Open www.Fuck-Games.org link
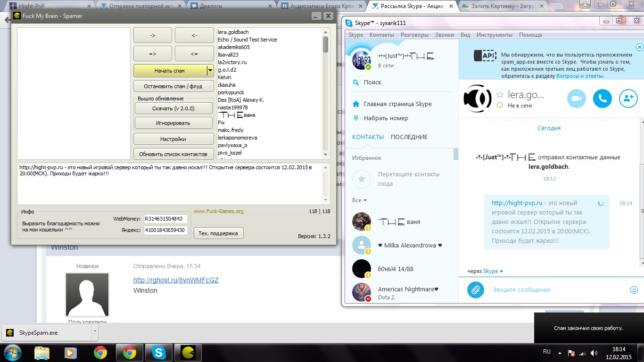The height and width of the screenshot is (362, 644). (x=218, y=211)
